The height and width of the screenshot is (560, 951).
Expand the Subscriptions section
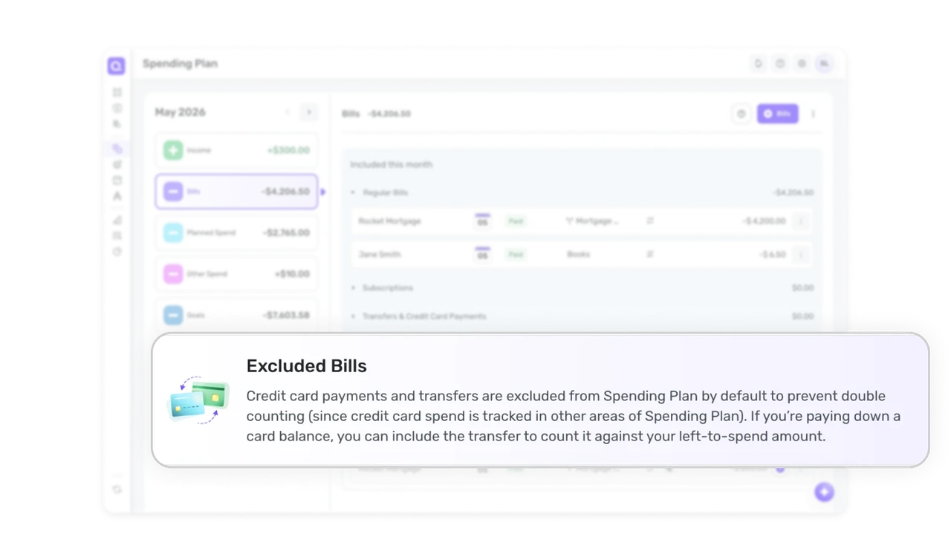tap(354, 287)
